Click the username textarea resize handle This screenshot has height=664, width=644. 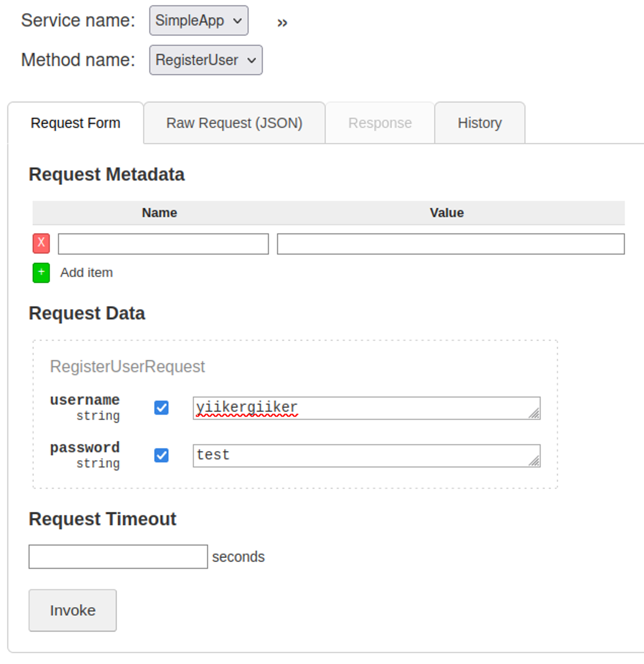tap(534, 414)
